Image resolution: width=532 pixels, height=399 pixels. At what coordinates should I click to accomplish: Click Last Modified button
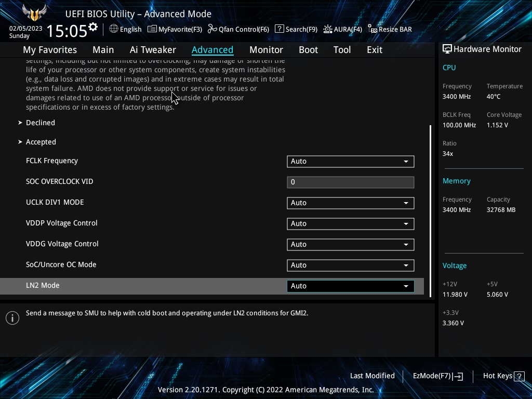(x=372, y=376)
